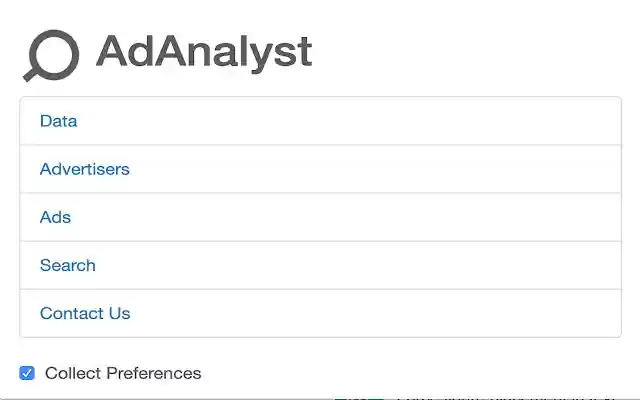Image resolution: width=640 pixels, height=400 pixels.
Task: Select the Search link
Action: 68,265
